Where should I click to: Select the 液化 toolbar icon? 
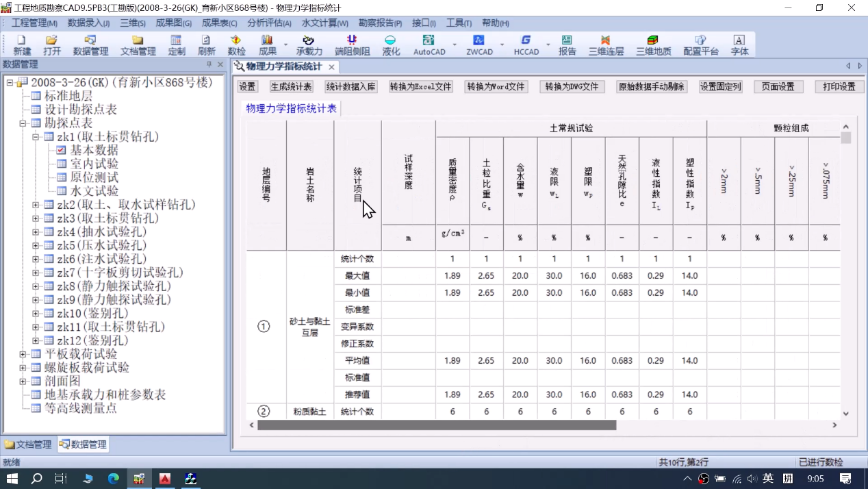pyautogui.click(x=391, y=45)
